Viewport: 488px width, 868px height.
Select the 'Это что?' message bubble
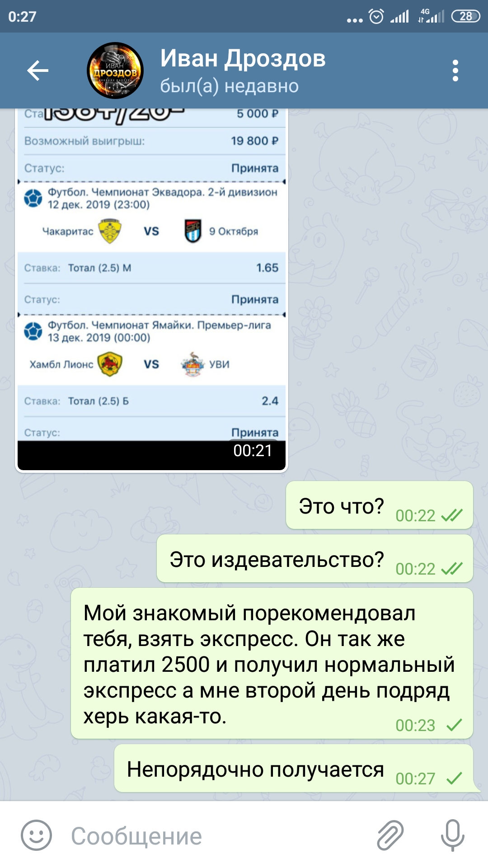[380, 505]
